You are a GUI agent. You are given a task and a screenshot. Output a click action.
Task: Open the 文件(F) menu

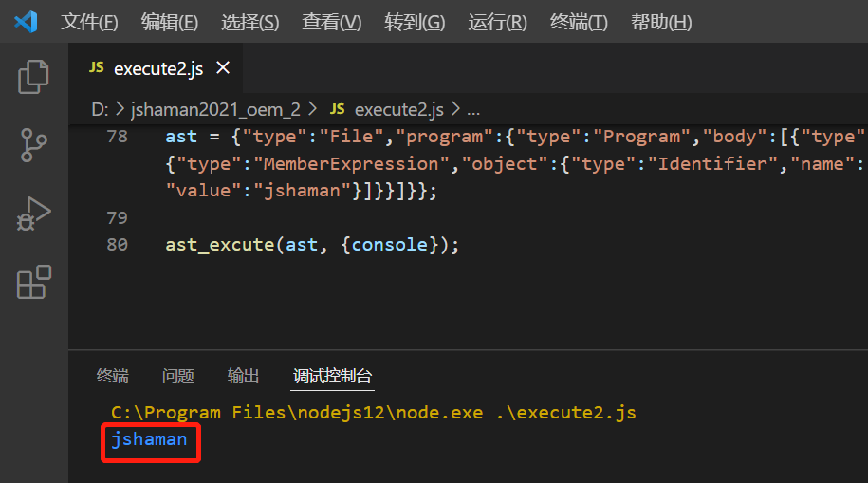pos(89,23)
